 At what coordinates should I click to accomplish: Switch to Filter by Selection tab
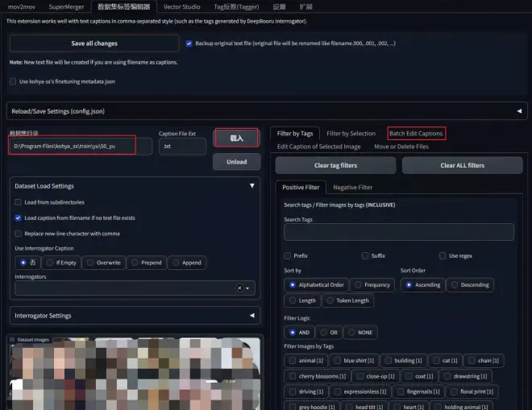click(x=351, y=133)
